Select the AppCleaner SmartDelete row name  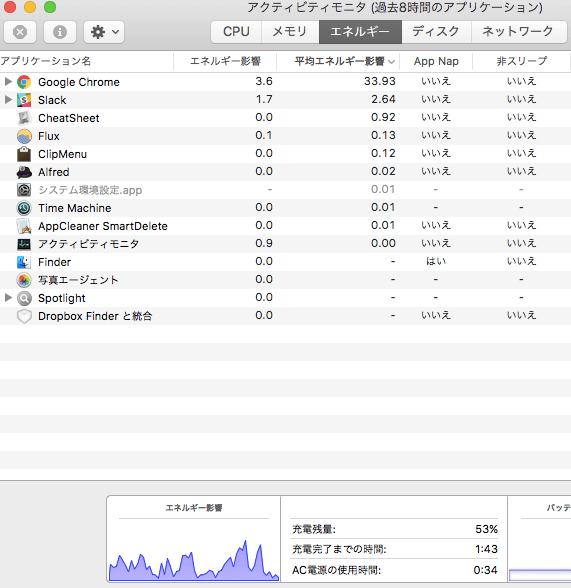(103, 226)
